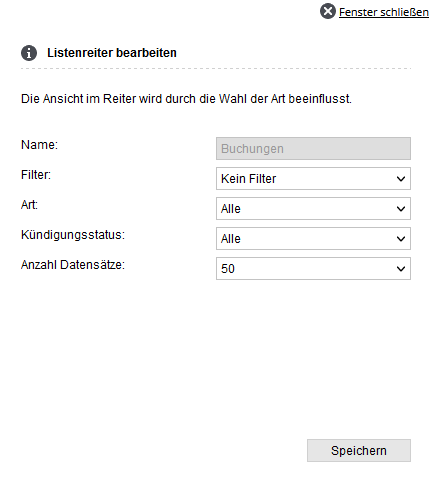Click the Art: label
Viewport: 435px width, 477px height.
pyautogui.click(x=29, y=205)
